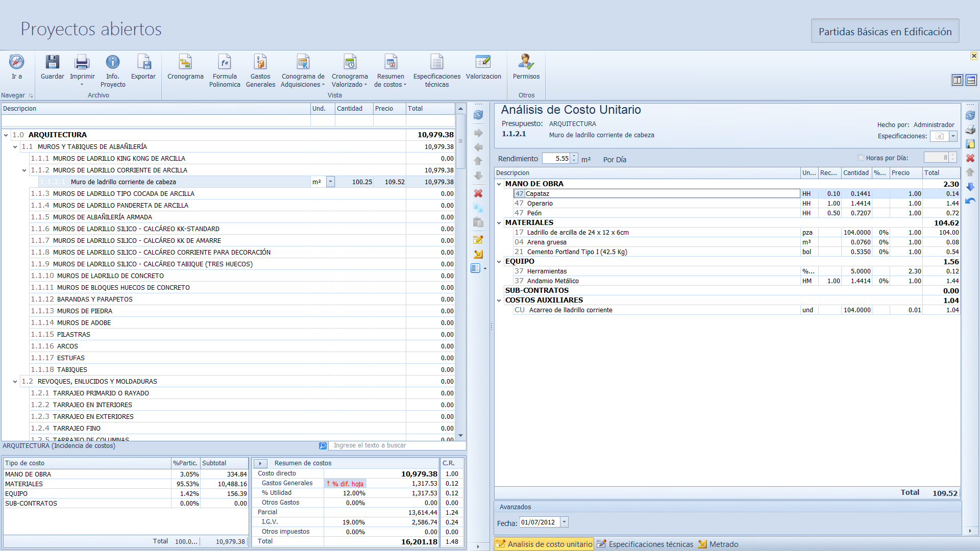980x551 pixels.
Task: Click red delete X in middle toolbar
Action: [x=478, y=193]
